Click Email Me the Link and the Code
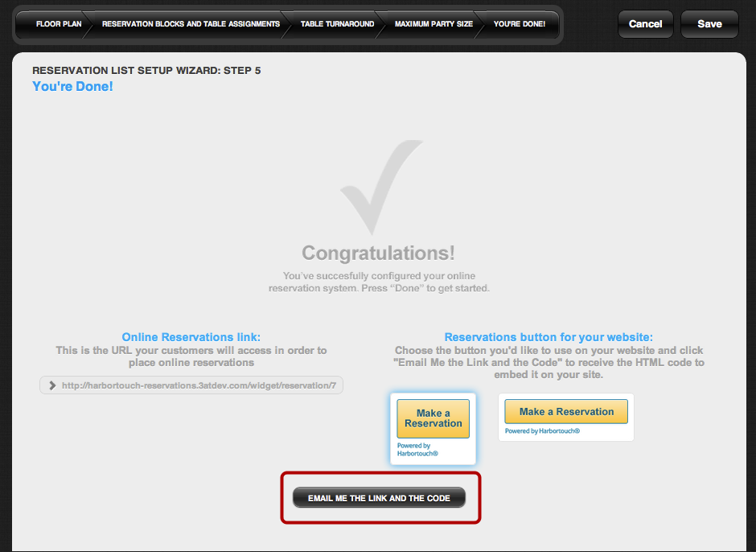The width and height of the screenshot is (756, 552). pyautogui.click(x=379, y=497)
